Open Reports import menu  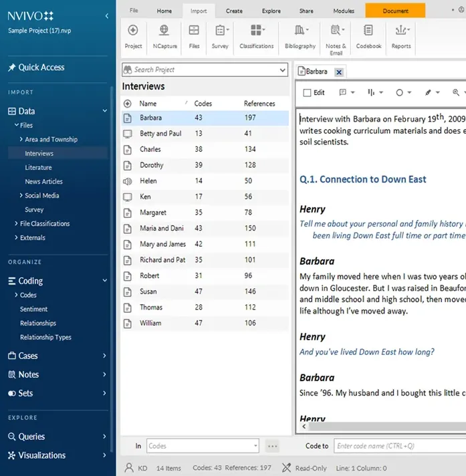pyautogui.click(x=402, y=30)
